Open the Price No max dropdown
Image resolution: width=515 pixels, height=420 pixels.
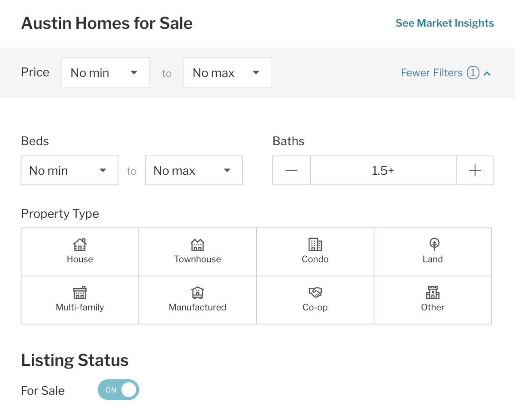click(228, 73)
